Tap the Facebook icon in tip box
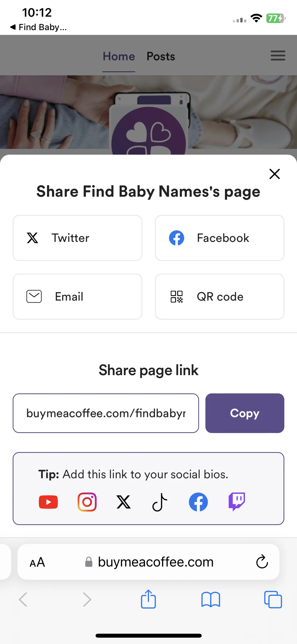The image size is (297, 644). 198,502
